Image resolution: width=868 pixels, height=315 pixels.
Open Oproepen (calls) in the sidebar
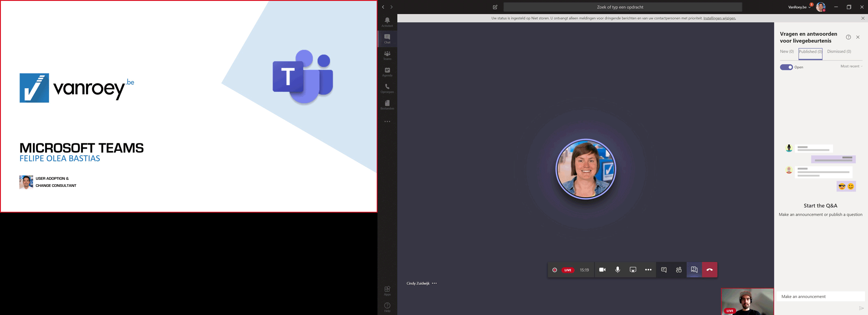tap(387, 88)
